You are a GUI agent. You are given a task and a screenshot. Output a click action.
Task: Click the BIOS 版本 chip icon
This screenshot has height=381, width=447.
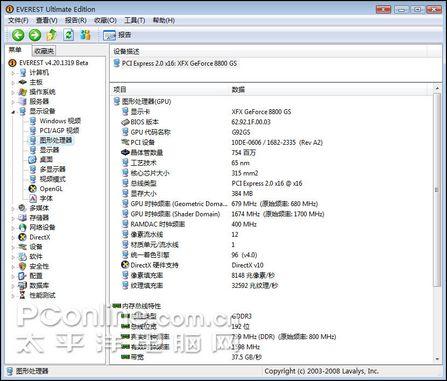(x=125, y=122)
